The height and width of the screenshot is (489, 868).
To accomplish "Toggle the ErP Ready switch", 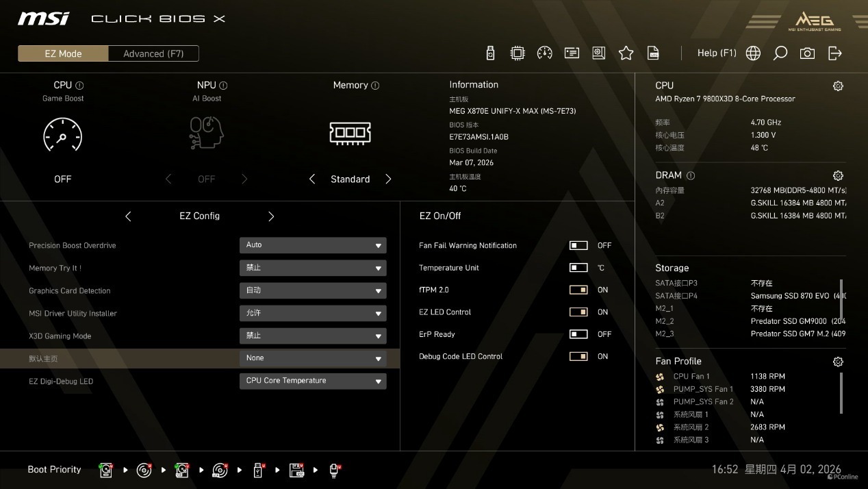I will coord(578,334).
